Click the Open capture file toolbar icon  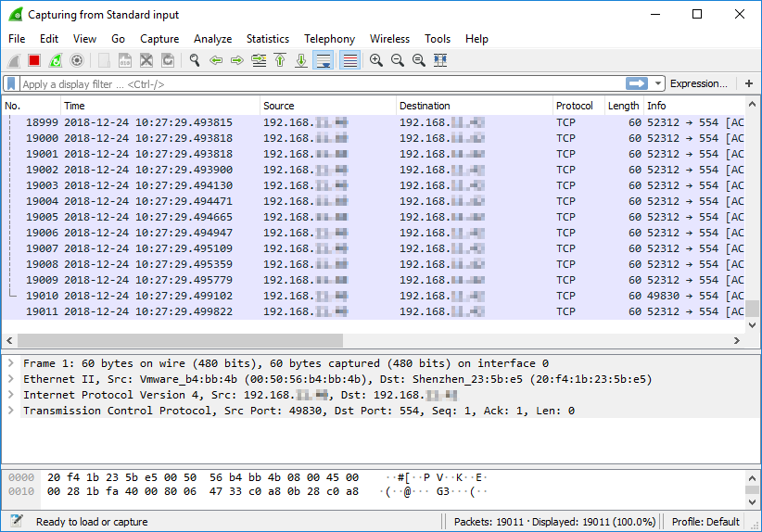pyautogui.click(x=104, y=61)
